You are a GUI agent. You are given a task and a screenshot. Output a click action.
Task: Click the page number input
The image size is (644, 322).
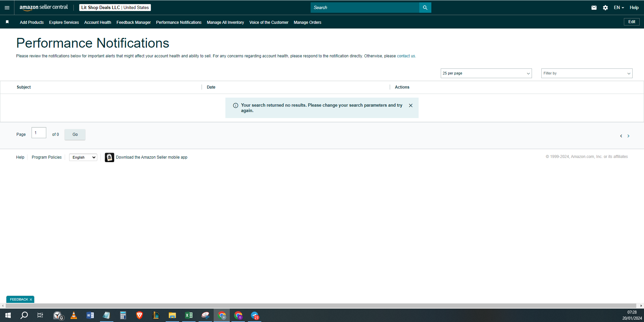coord(39,133)
